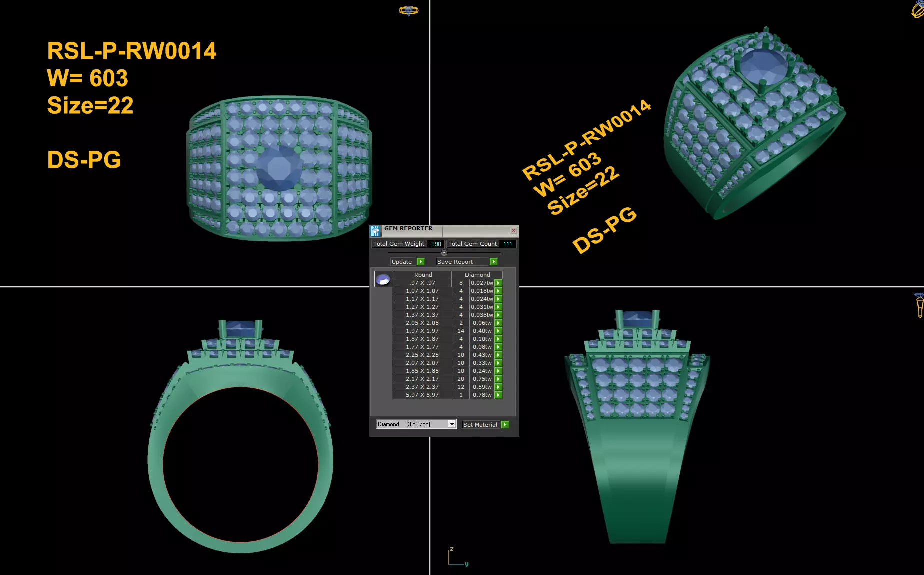Click the green arrow for 1.85 X 1.85 row
The width and height of the screenshot is (924, 575).
pyautogui.click(x=498, y=371)
